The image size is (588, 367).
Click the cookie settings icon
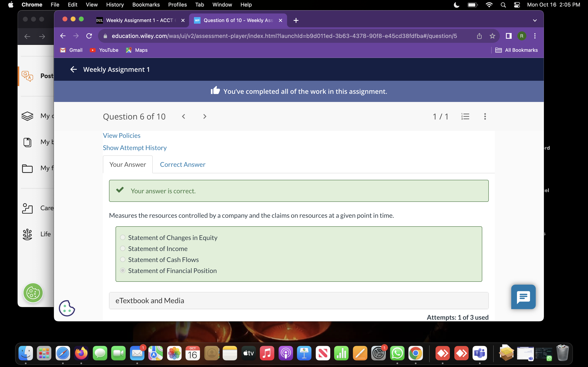tap(67, 308)
